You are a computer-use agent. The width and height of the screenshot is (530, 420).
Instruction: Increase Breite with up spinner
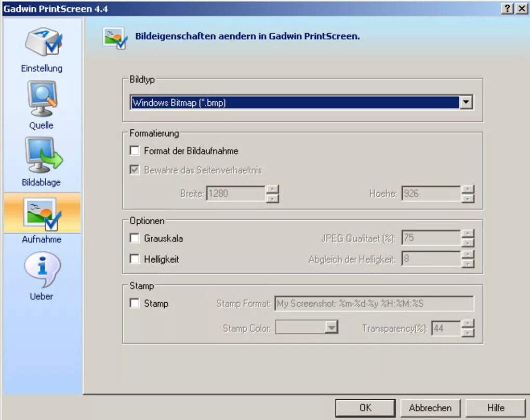point(272,189)
